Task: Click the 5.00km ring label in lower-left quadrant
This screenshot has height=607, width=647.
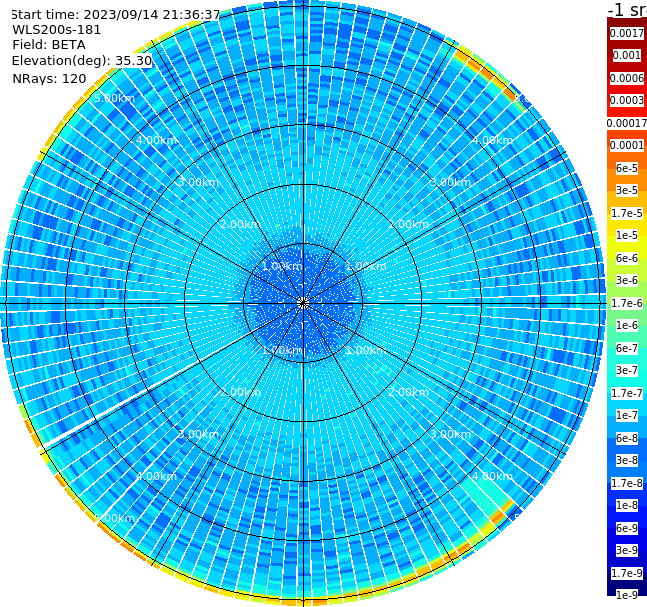Action: click(114, 518)
